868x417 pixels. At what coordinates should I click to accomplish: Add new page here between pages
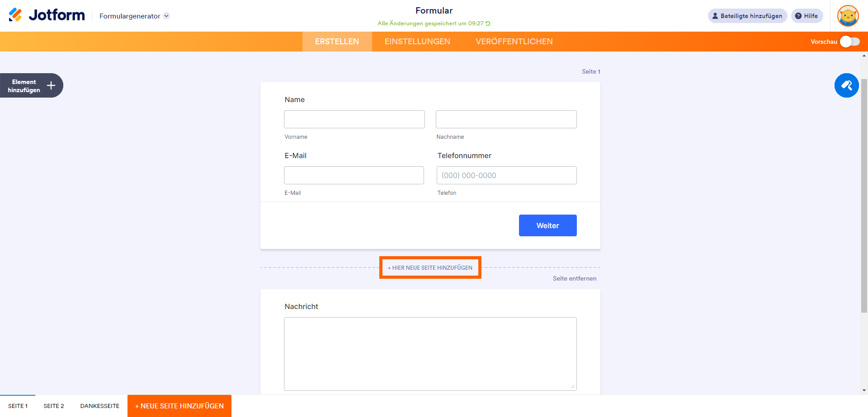[x=430, y=267]
